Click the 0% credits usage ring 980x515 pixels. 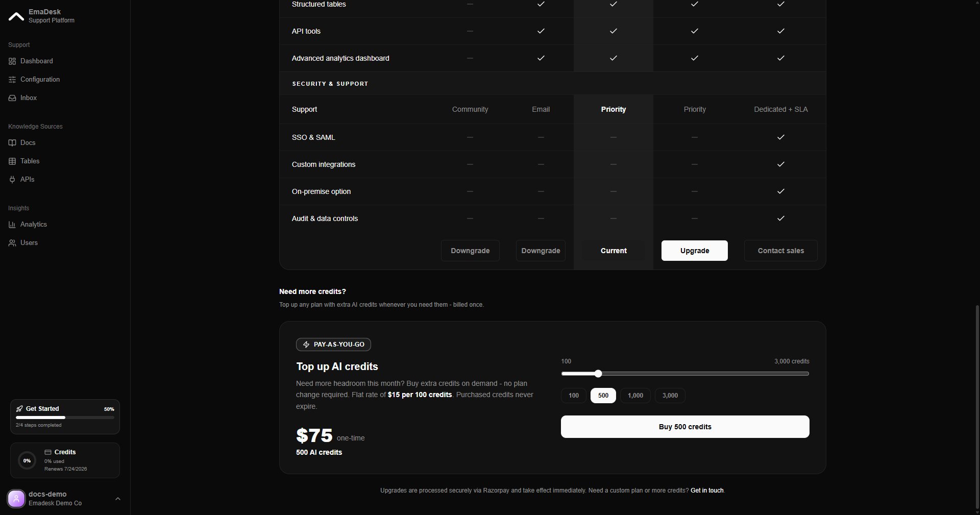[x=27, y=460]
